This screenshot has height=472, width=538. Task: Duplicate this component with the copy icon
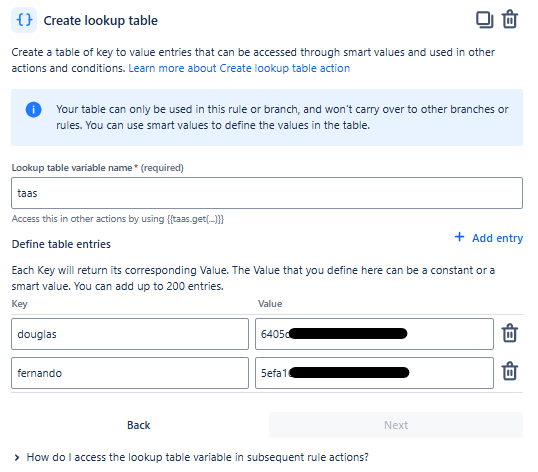tap(484, 20)
